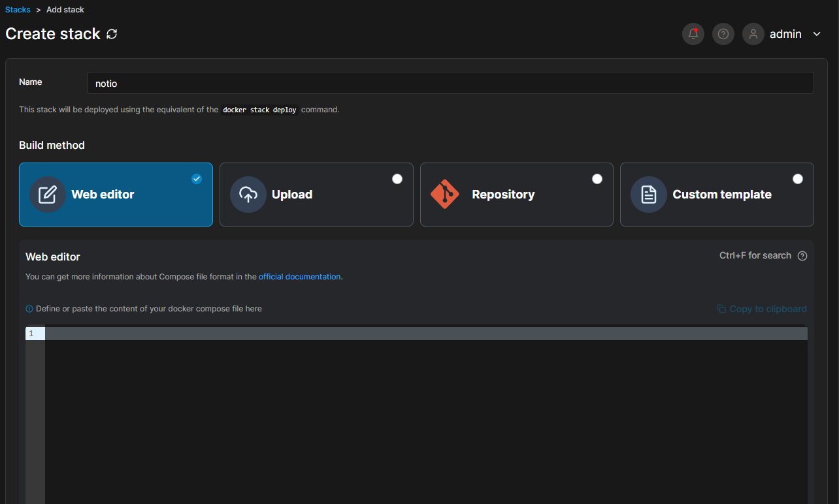
Task: Open the official documentation link
Action: 299,277
